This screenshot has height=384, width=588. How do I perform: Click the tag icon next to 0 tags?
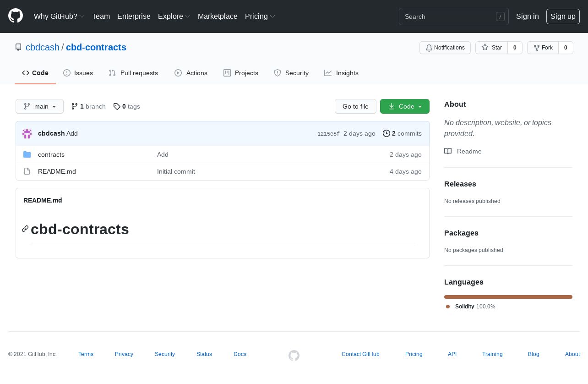point(117,106)
